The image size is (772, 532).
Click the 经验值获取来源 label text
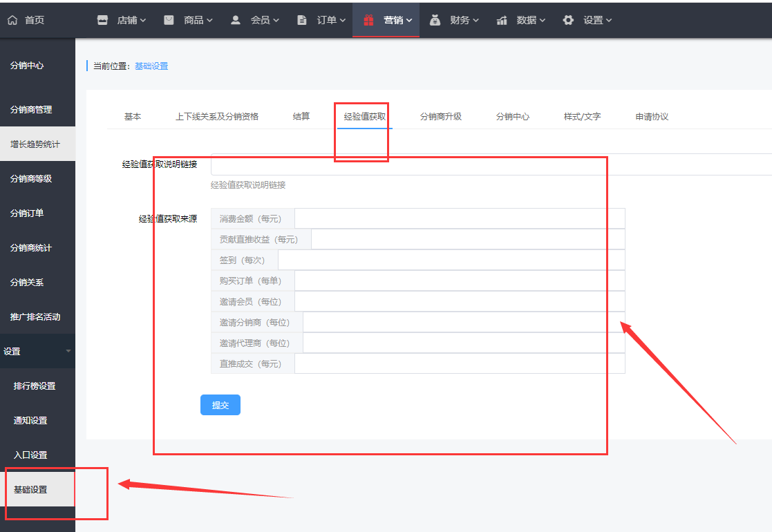pos(168,219)
